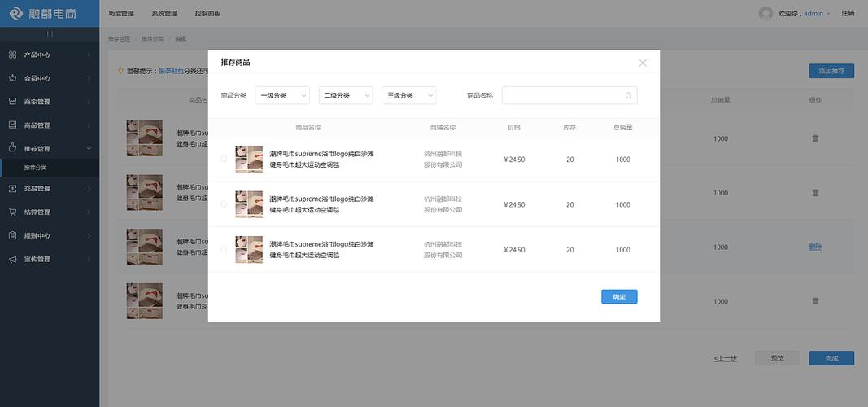Click the 库存 column header in dialog
The width and height of the screenshot is (868, 407).
[569, 127]
